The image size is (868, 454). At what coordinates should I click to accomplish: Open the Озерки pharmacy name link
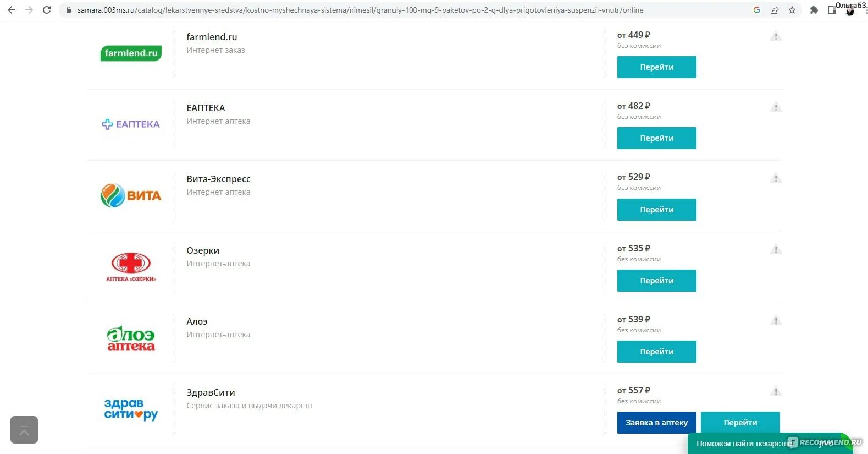203,250
